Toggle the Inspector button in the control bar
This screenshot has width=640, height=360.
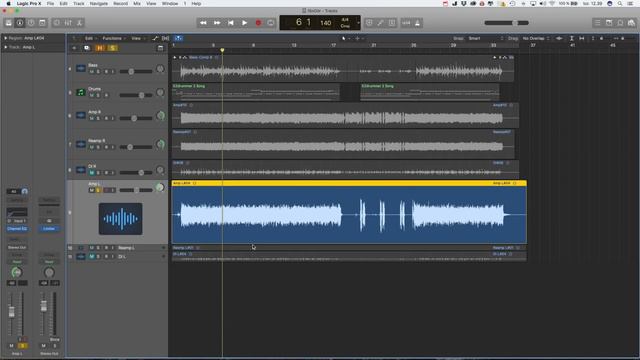pos(20,23)
